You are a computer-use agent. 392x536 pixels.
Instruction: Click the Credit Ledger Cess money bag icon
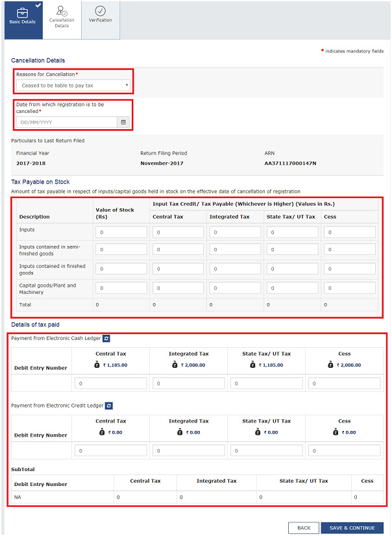point(336,432)
